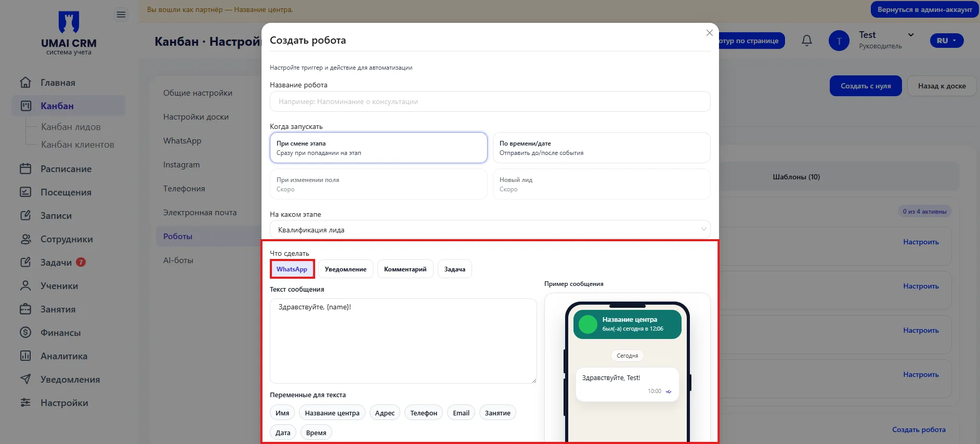Choose Уведомление action tab

point(346,269)
